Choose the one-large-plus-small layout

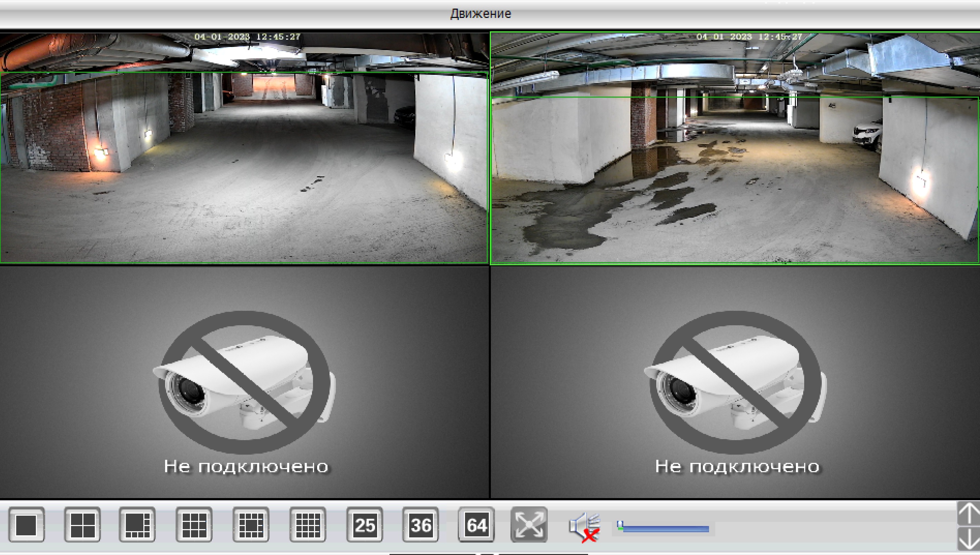tap(137, 525)
